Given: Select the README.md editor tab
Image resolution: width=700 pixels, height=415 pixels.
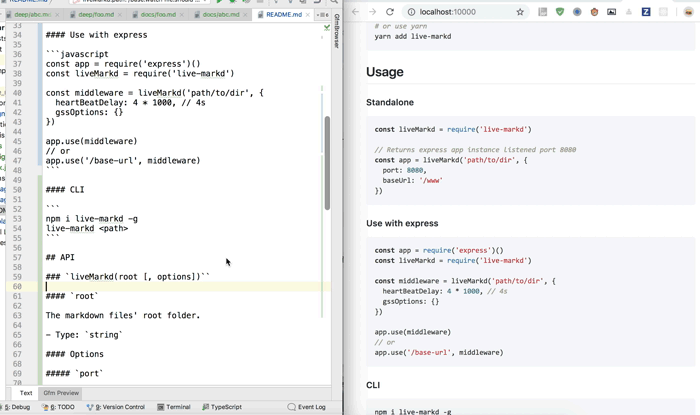Looking at the screenshot, I should point(283,15).
